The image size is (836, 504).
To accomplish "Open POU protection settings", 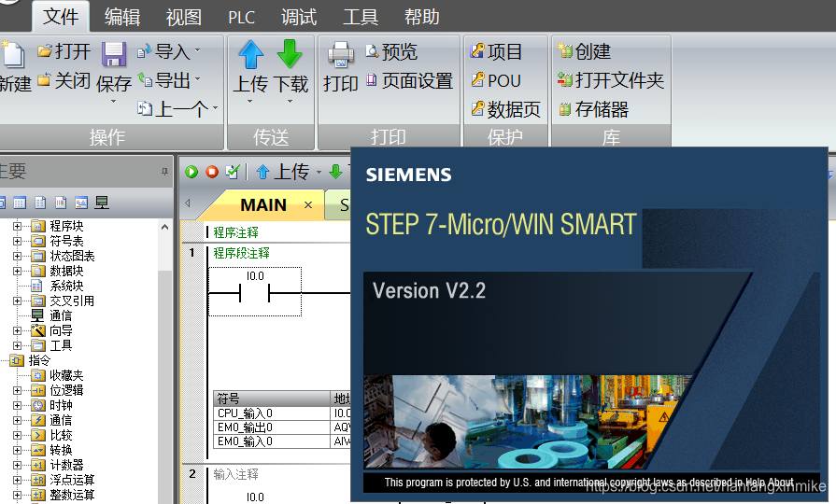I will (x=496, y=80).
